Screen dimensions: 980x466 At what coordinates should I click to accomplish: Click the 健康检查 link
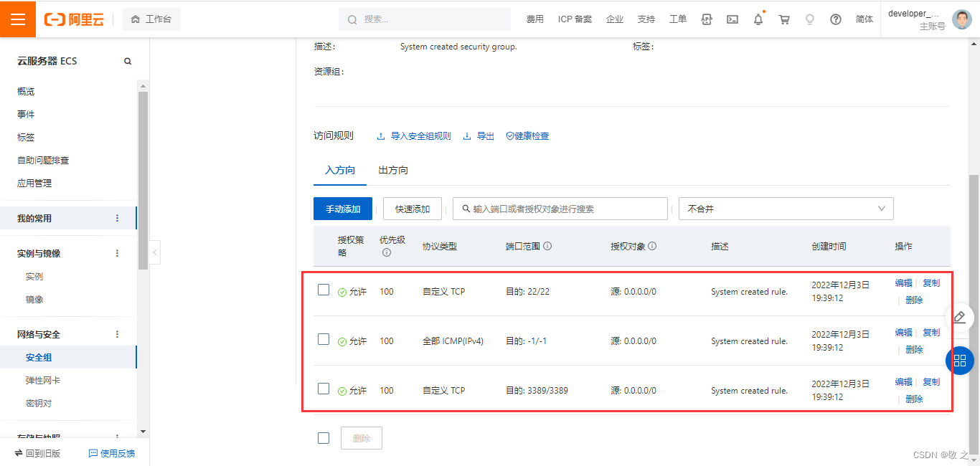[527, 135]
